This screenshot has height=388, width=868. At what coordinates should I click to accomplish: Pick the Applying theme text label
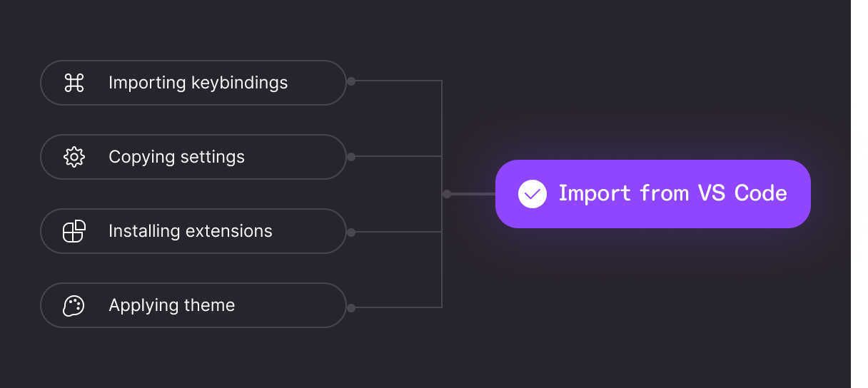[172, 305]
